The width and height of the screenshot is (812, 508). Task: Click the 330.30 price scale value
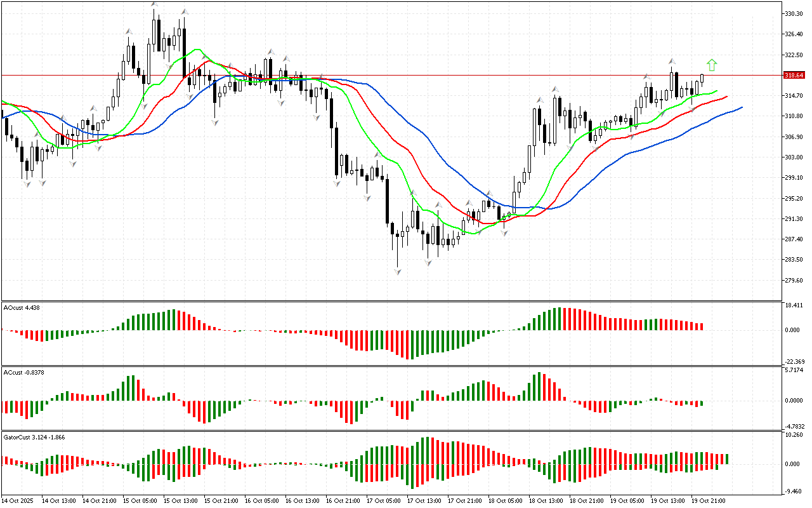click(794, 13)
